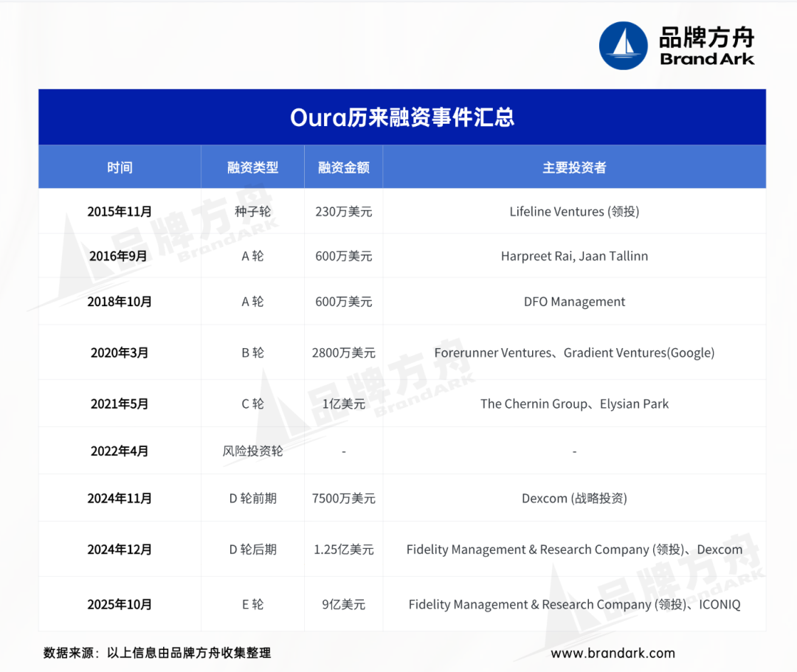Viewport: 797px width, 672px height.
Task: Click the DFO Management investor cell
Action: click(x=574, y=302)
